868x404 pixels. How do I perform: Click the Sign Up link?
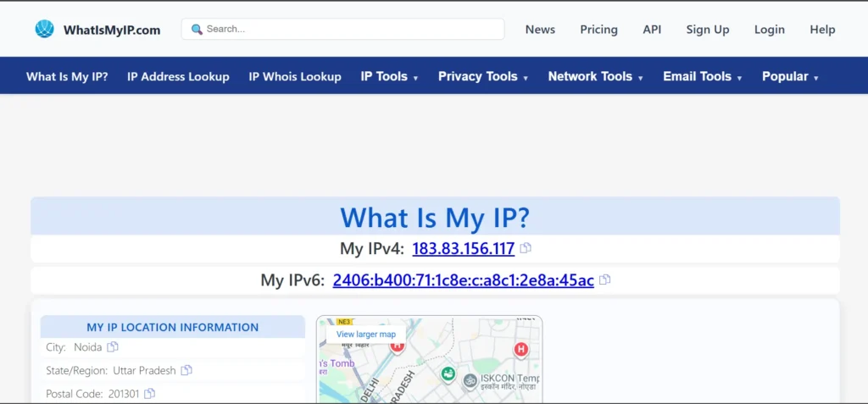pyautogui.click(x=708, y=30)
